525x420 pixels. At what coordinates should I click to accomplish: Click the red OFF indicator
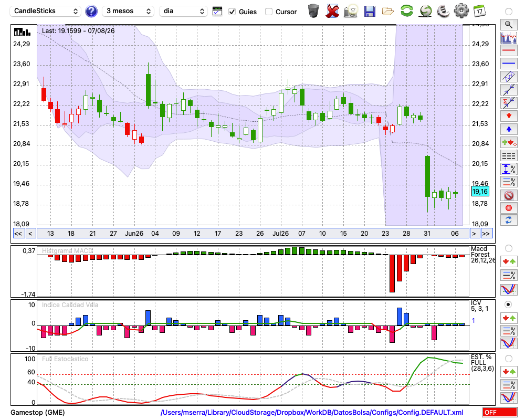click(x=499, y=412)
